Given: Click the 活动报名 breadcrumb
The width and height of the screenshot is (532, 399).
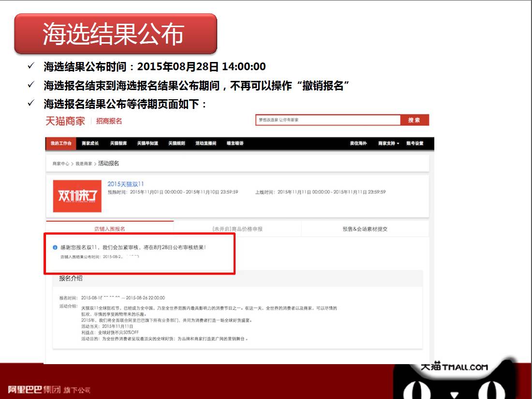Looking at the screenshot, I should pos(108,163).
